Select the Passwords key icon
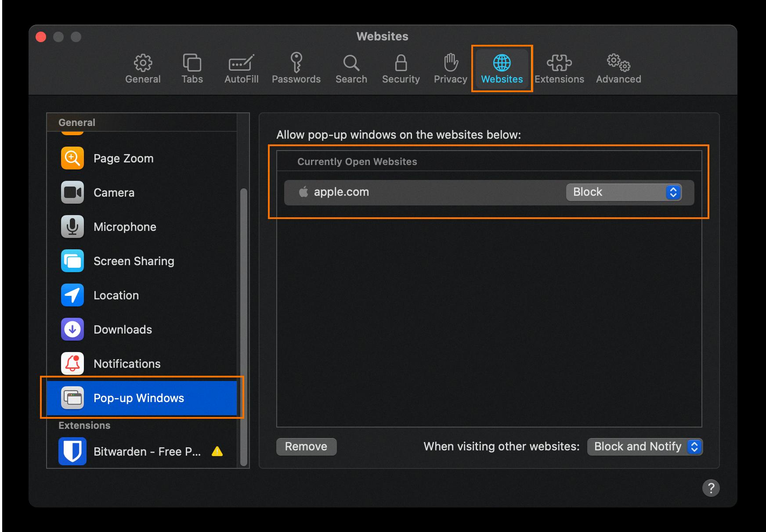This screenshot has height=532, width=766. 296,68
